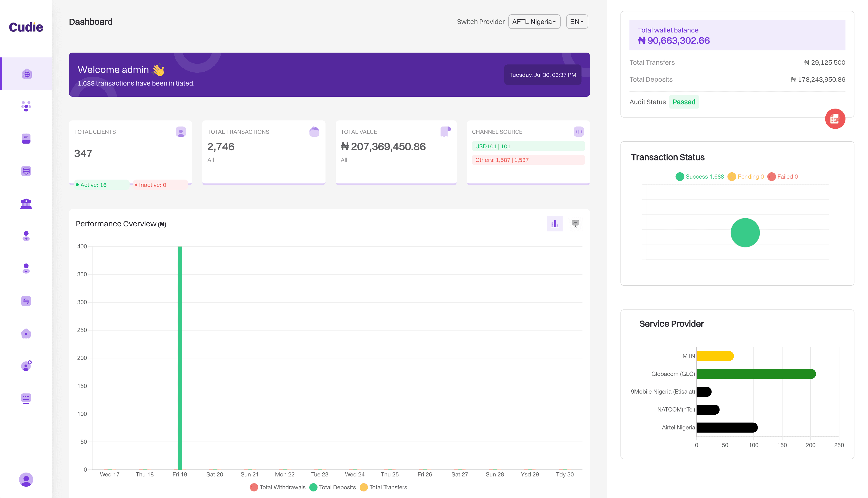
Task: Switch to the bar chart view icon
Action: point(554,224)
